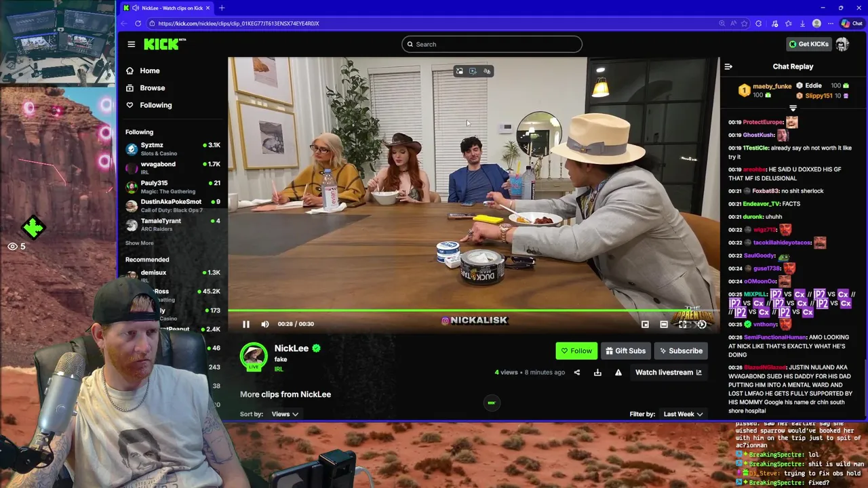Seek using the green video progress bar
This screenshot has height=488, width=868.
(473, 311)
